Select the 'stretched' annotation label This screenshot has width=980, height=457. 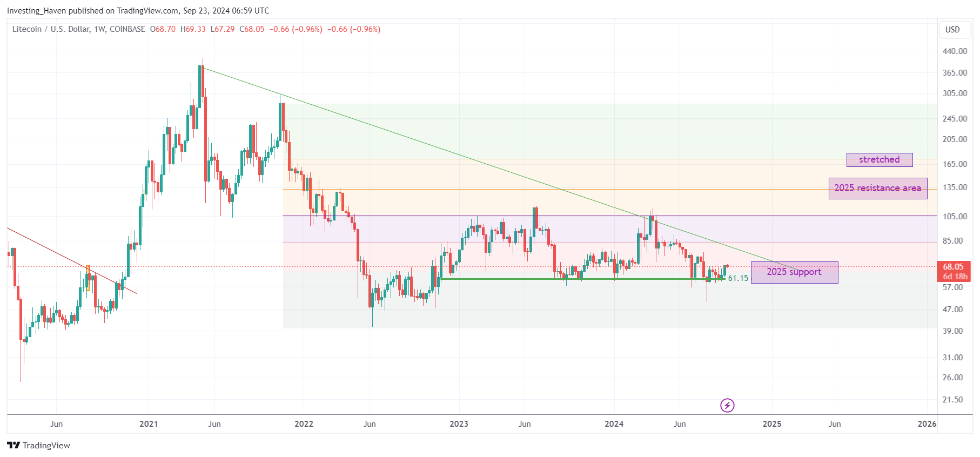click(880, 160)
